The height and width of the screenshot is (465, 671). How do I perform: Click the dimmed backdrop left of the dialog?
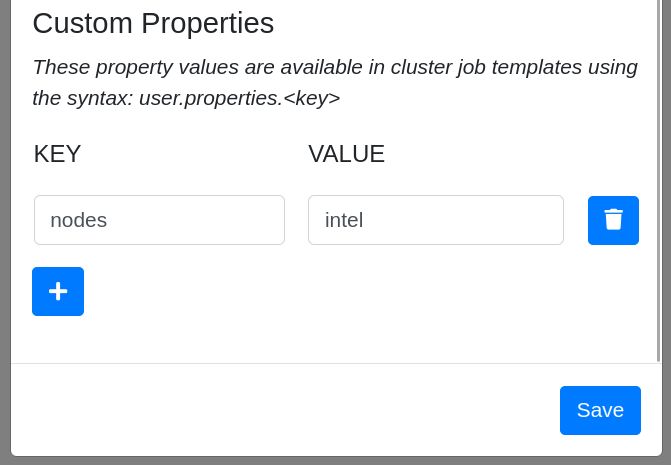click(x=5, y=230)
